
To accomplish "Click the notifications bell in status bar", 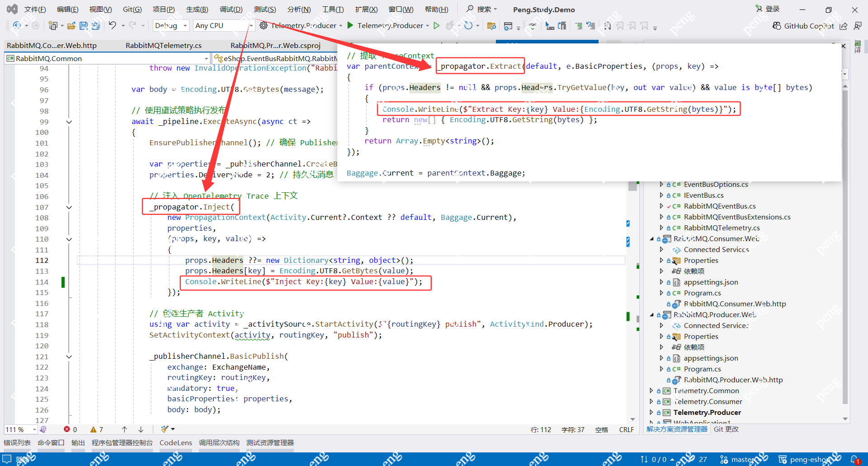I will point(854,459).
